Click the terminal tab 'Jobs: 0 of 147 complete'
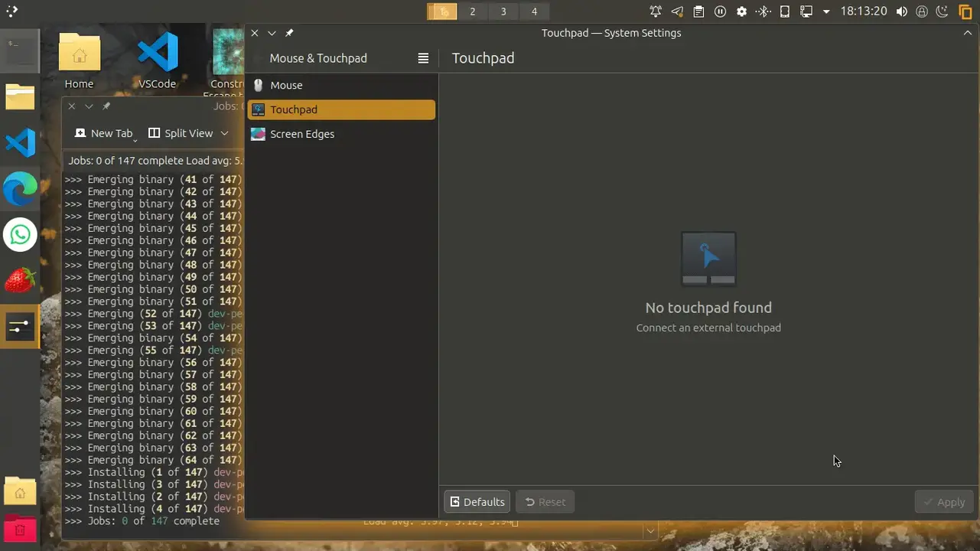 pos(153,161)
